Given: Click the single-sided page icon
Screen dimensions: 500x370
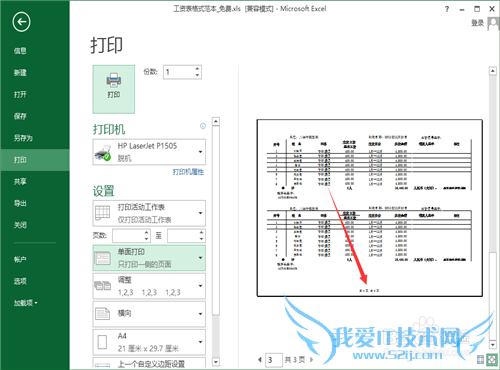Looking at the screenshot, I should click(x=102, y=258).
